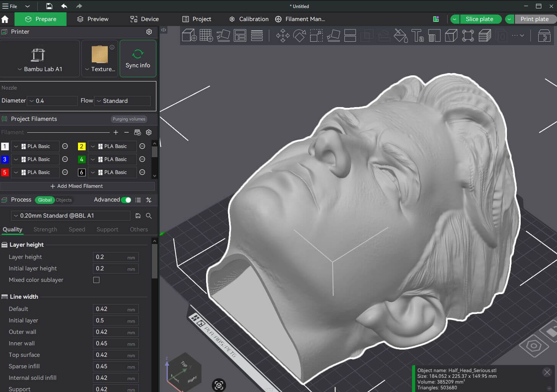The height and width of the screenshot is (392, 557).
Task: Click the yellow filament 2 color swatch
Action: [81, 146]
